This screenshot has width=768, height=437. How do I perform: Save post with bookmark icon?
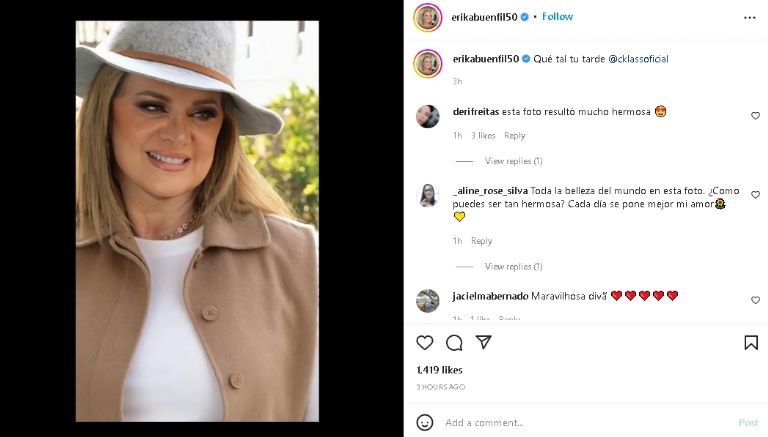click(x=751, y=343)
